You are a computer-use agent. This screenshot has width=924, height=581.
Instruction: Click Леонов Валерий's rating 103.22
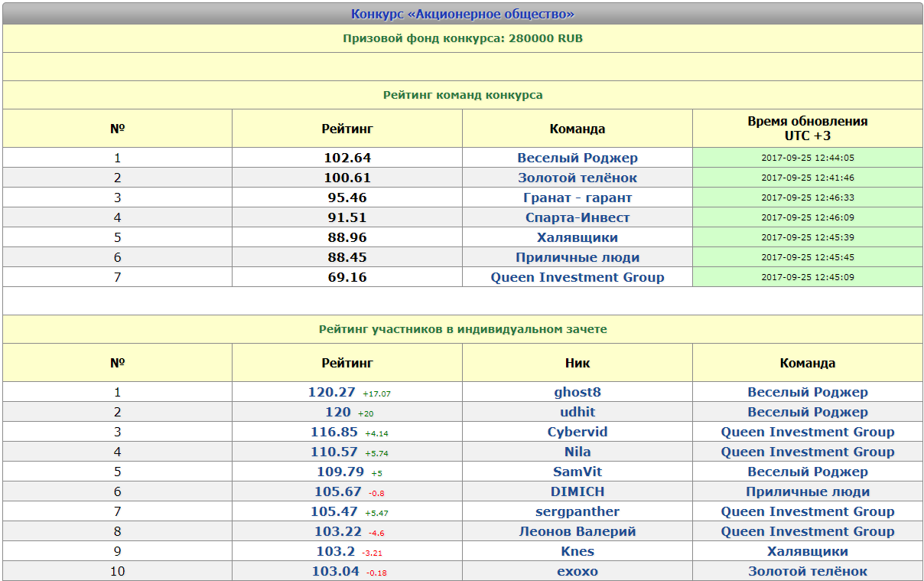pos(338,531)
